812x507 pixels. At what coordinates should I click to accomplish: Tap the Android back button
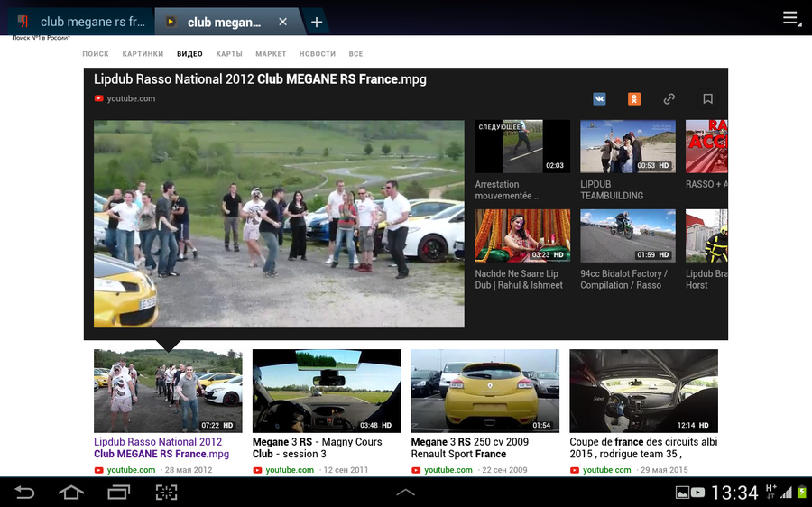click(23, 492)
